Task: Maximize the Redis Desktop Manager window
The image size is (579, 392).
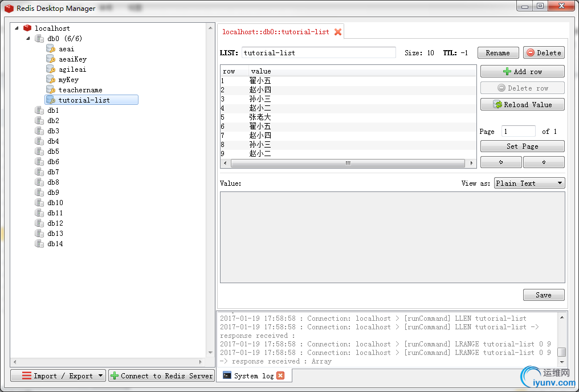Action: coord(540,6)
